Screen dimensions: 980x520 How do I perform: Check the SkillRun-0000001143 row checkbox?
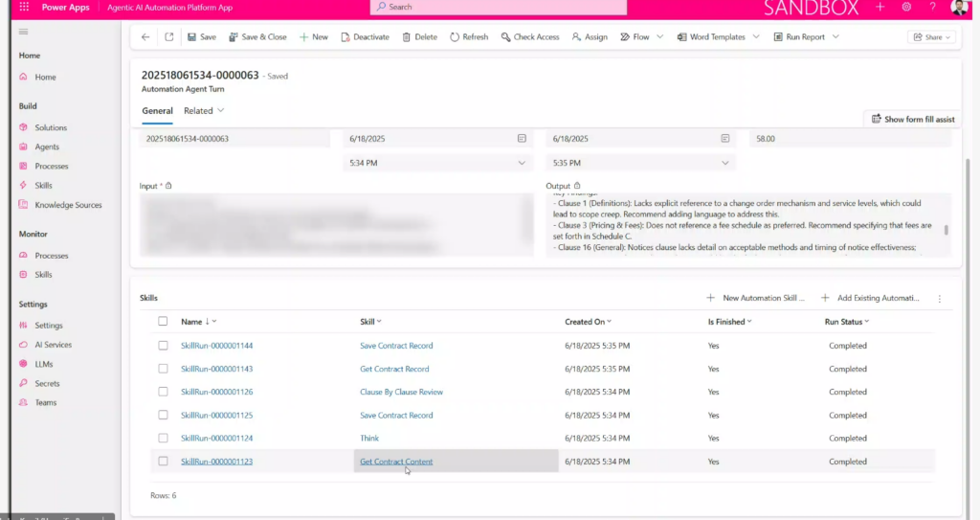(x=163, y=369)
